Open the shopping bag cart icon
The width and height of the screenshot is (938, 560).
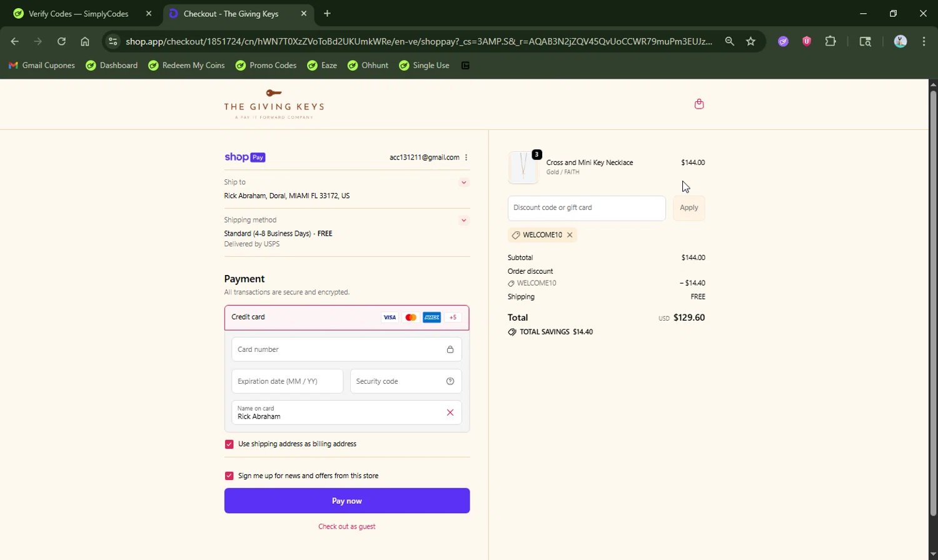699,104
